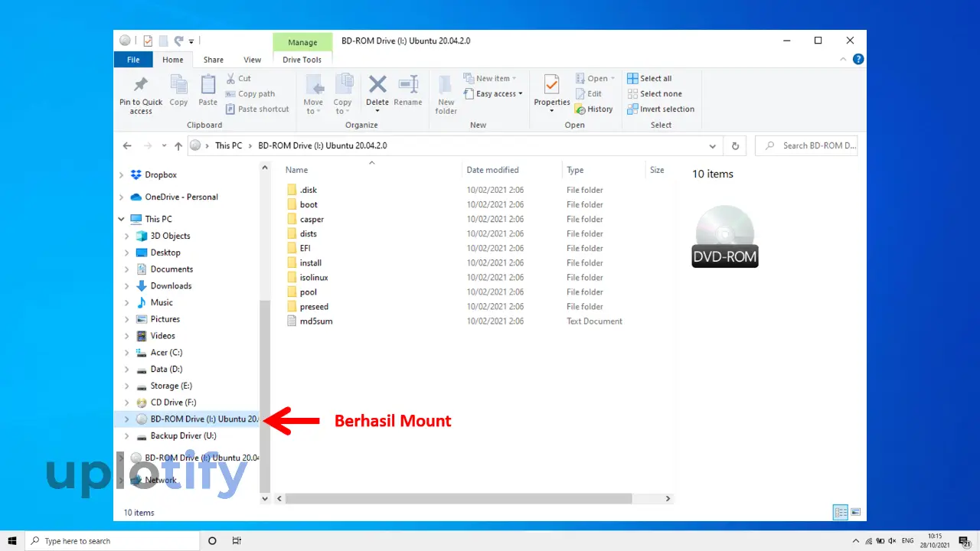The width and height of the screenshot is (980, 551).
Task: Open the notification center icon
Action: (x=965, y=540)
